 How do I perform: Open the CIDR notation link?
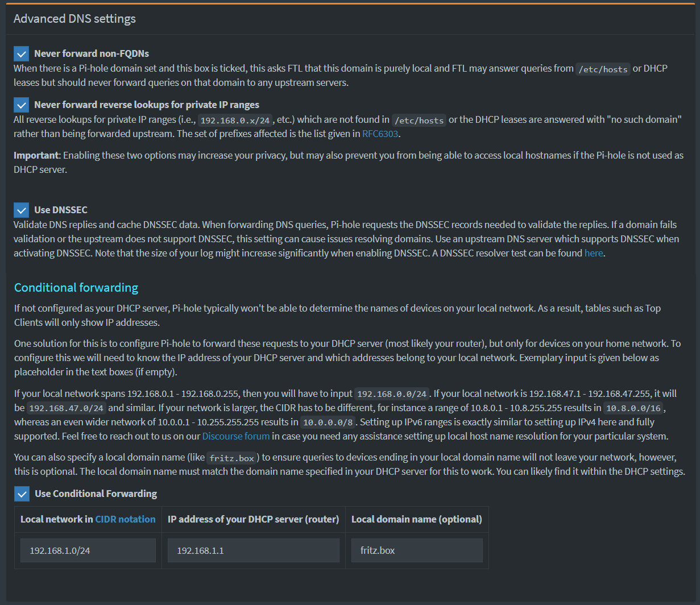coord(125,519)
